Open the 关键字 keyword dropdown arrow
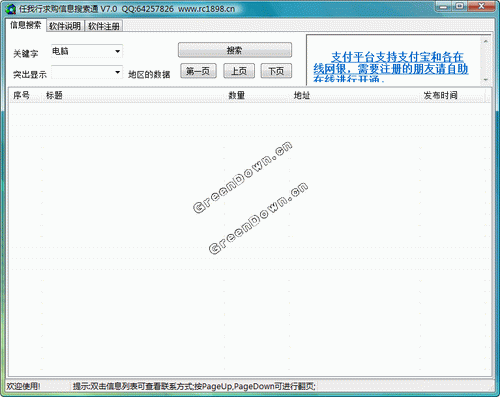Screen dimensions: 500x397 click(117, 51)
